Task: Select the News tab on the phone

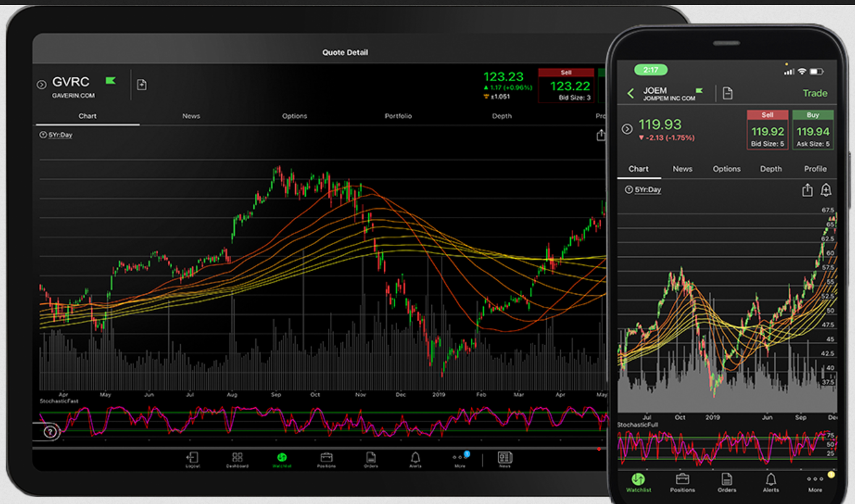Action: 683,169
